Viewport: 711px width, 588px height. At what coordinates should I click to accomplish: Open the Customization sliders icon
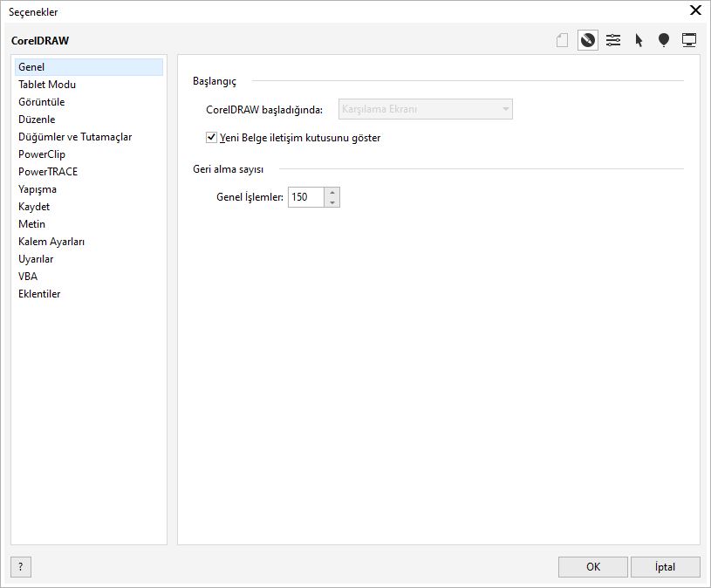click(613, 40)
